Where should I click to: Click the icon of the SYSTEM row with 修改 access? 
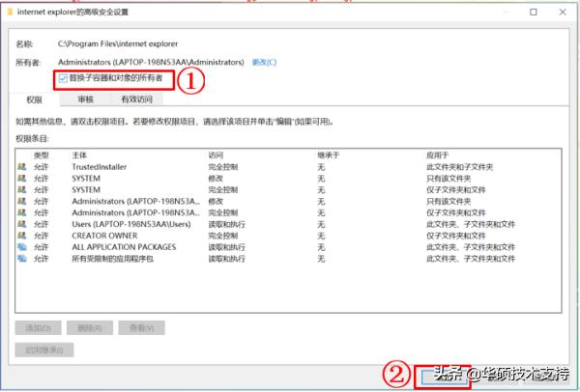(x=22, y=178)
